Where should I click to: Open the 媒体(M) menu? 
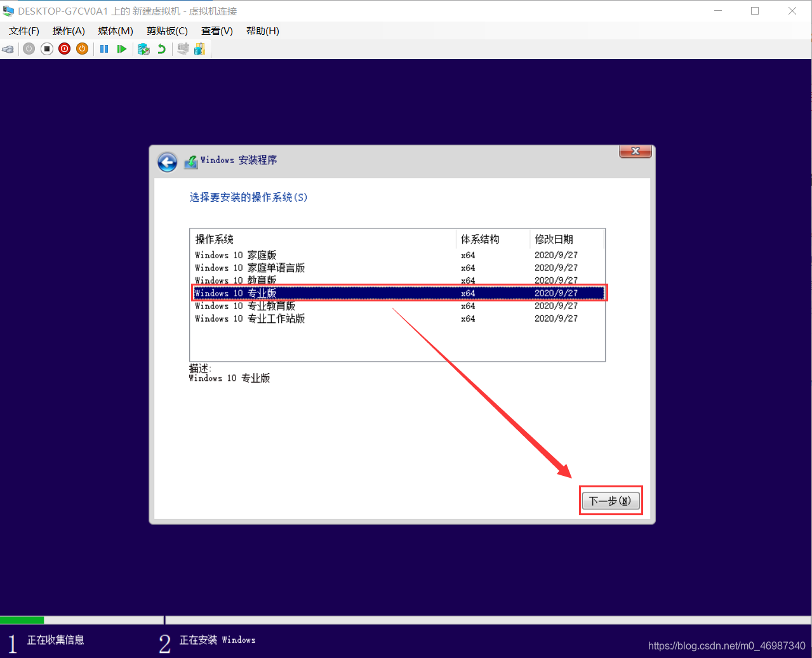(116, 31)
